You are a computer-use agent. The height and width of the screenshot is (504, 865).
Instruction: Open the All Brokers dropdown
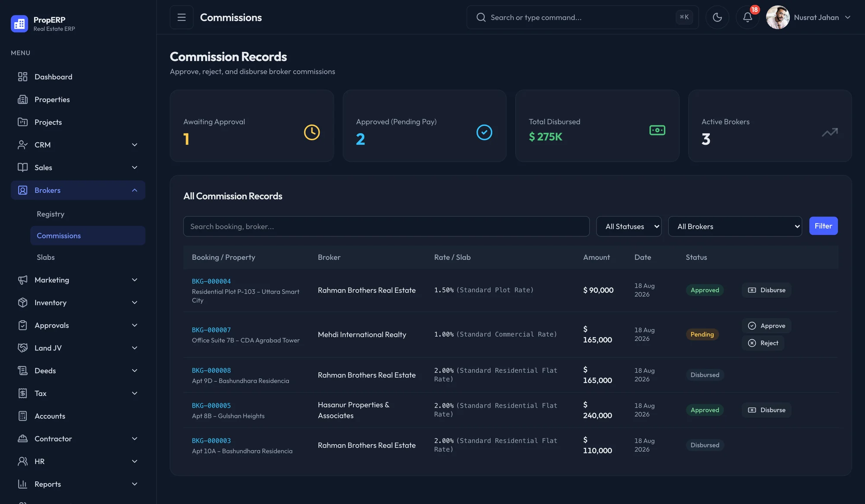pos(735,226)
